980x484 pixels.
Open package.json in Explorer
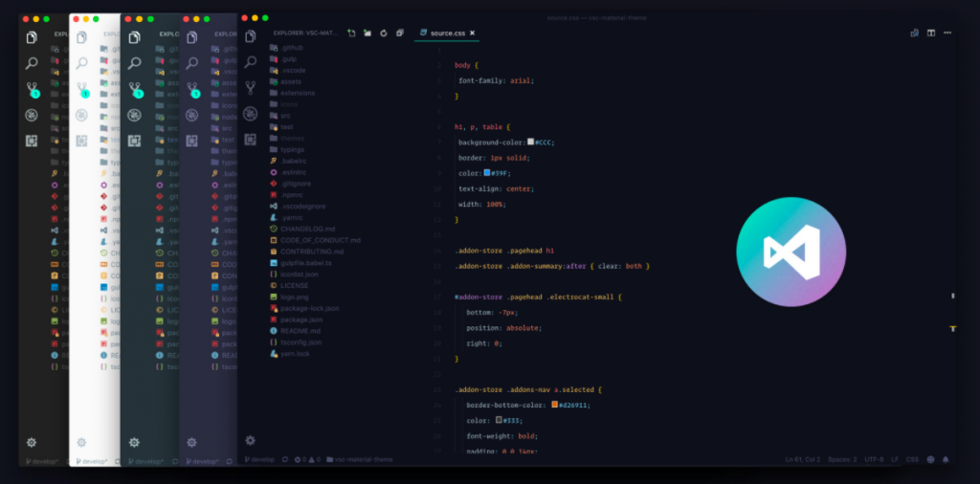(297, 319)
